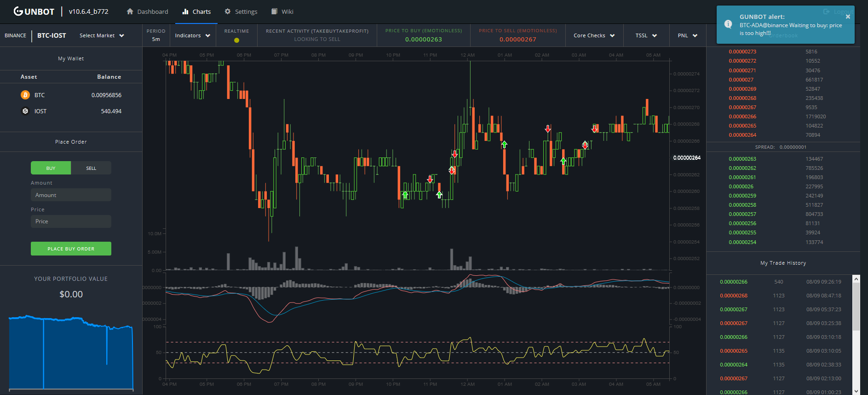Click the Settings gear icon
This screenshot has width=868, height=395.
tap(227, 11)
